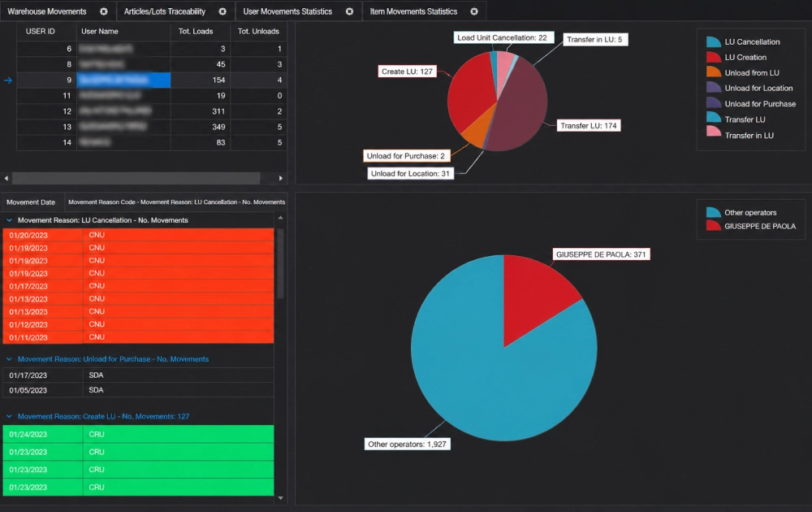The height and width of the screenshot is (512, 812).
Task: Close the Warehouse Movements tab
Action: (104, 11)
